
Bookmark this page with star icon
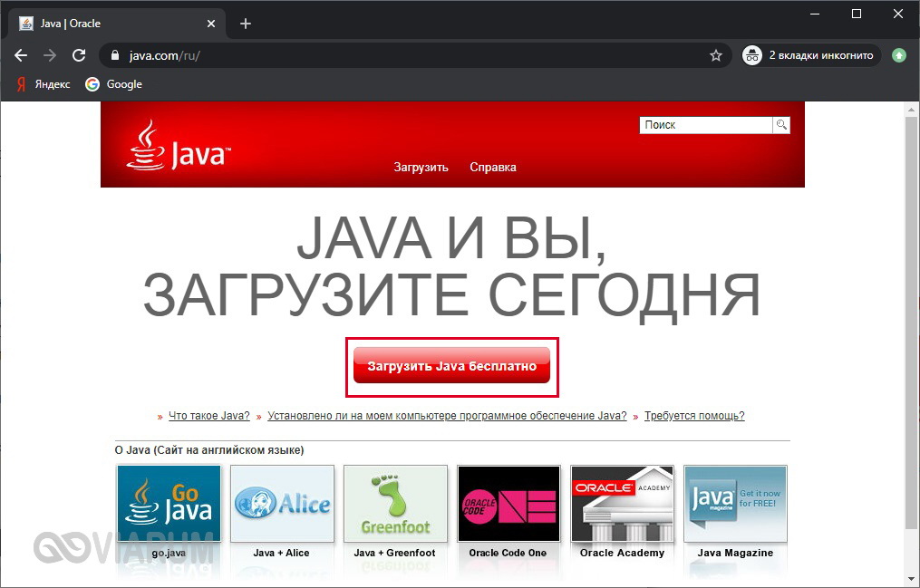(x=715, y=55)
